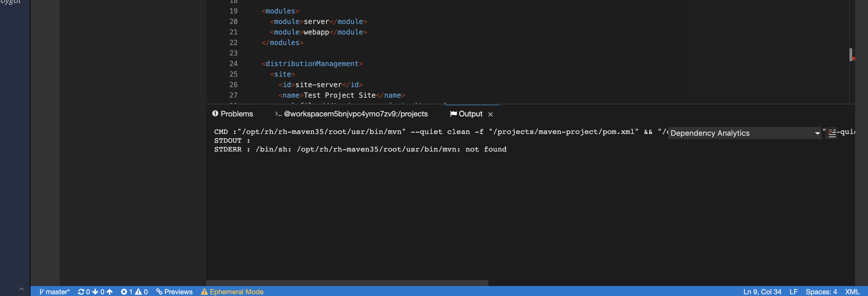868x296 pixels.
Task: Select the Output tab
Action: [466, 114]
